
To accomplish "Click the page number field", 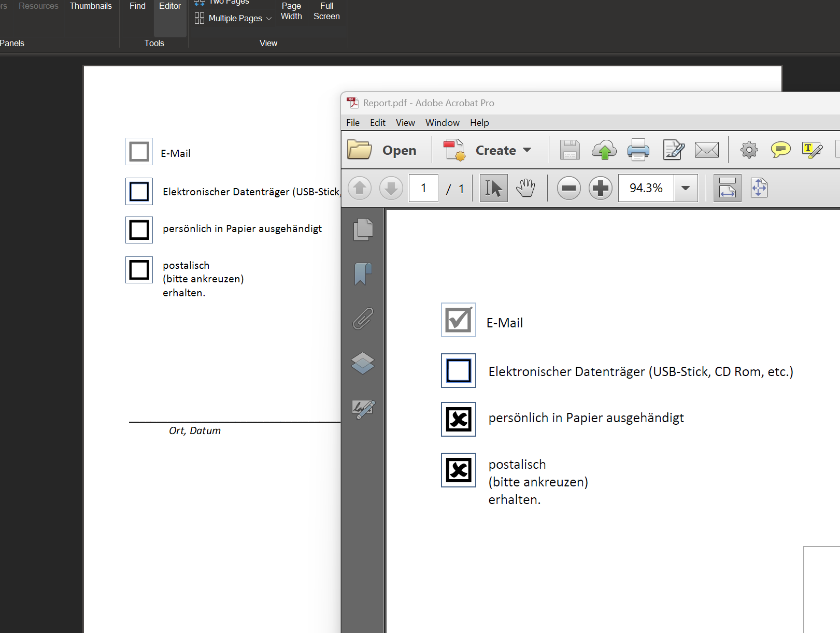I will 423,188.
